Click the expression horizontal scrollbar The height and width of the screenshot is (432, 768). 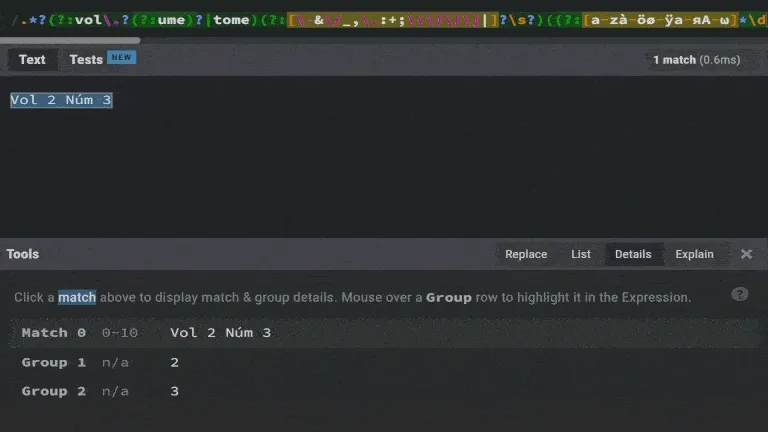click(x=70, y=40)
